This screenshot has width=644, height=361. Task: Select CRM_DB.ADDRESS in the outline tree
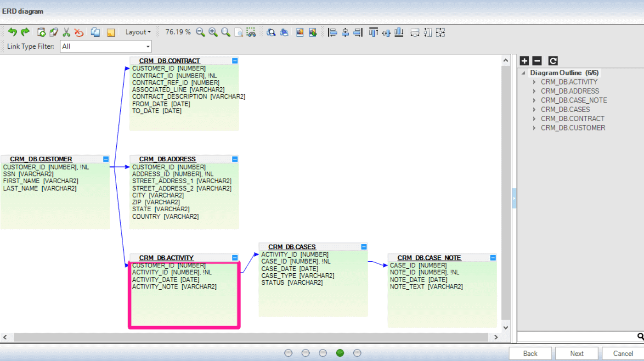[x=570, y=91]
